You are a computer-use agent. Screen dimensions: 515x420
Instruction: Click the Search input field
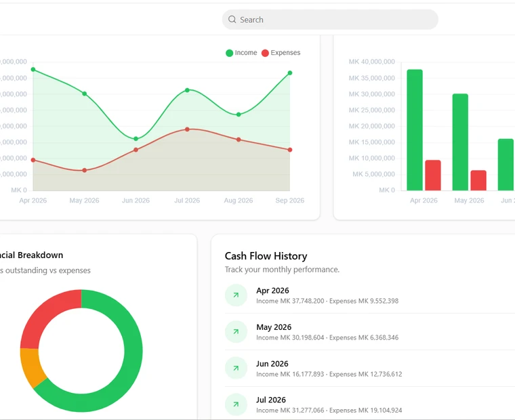[330, 20]
